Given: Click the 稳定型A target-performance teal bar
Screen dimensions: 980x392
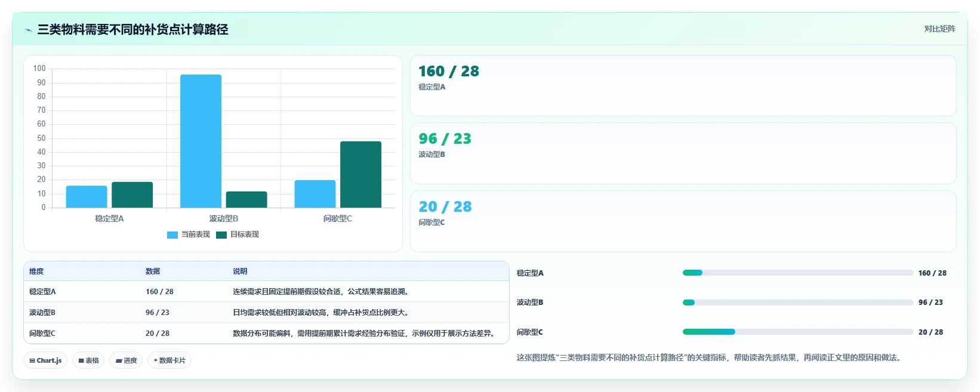Looking at the screenshot, I should point(132,195).
